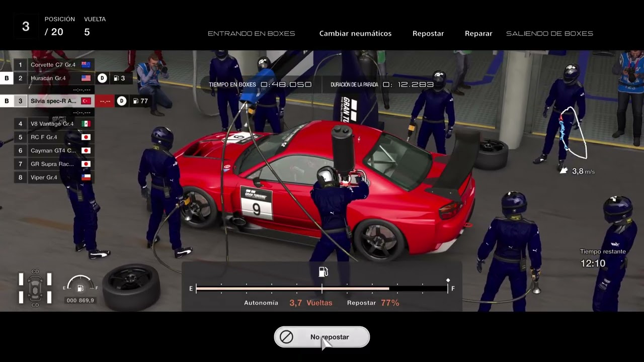The width and height of the screenshot is (644, 362).
Task: Select the Cambiar neumáticos pit step
Action: (x=355, y=34)
